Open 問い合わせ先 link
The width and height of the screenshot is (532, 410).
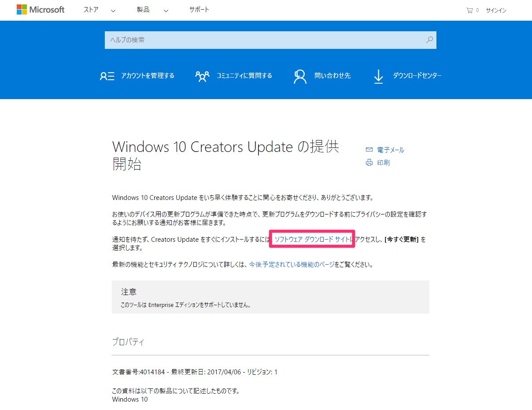coord(332,76)
